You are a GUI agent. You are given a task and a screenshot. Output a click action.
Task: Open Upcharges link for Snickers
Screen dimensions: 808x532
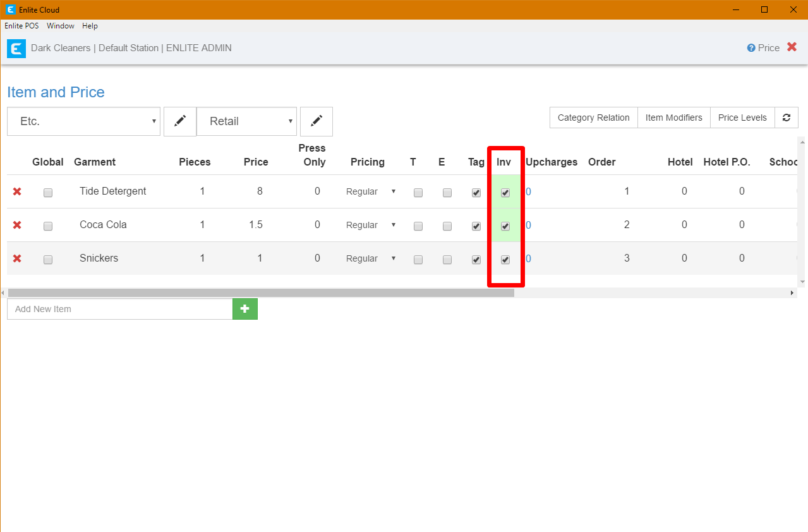point(528,258)
